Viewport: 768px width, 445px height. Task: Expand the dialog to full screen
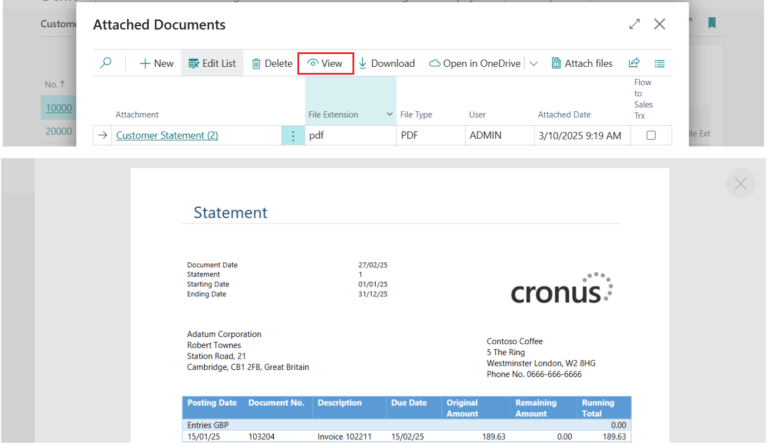[x=634, y=24]
